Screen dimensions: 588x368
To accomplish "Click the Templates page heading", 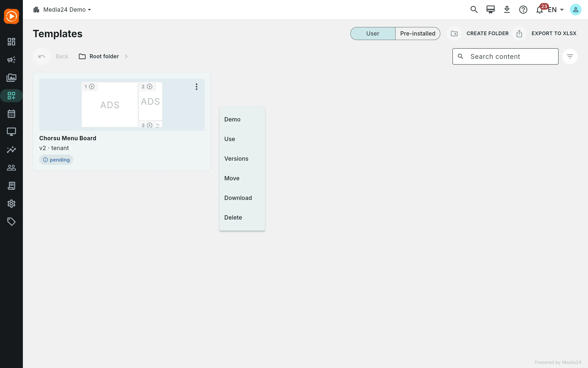I will pyautogui.click(x=58, y=34).
